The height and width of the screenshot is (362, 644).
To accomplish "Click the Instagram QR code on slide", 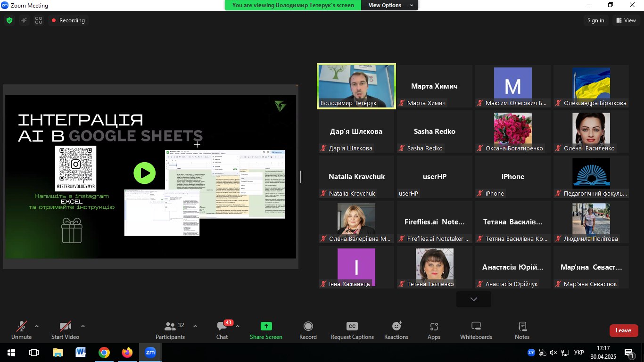I will [x=76, y=165].
